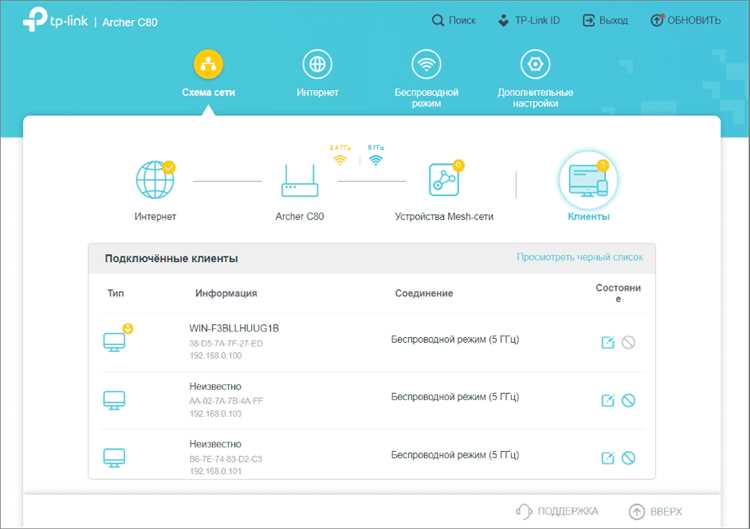Edit the WIN-F3BLLHUUG1B client entry
Viewport: 750px width, 529px height.
pos(607,342)
